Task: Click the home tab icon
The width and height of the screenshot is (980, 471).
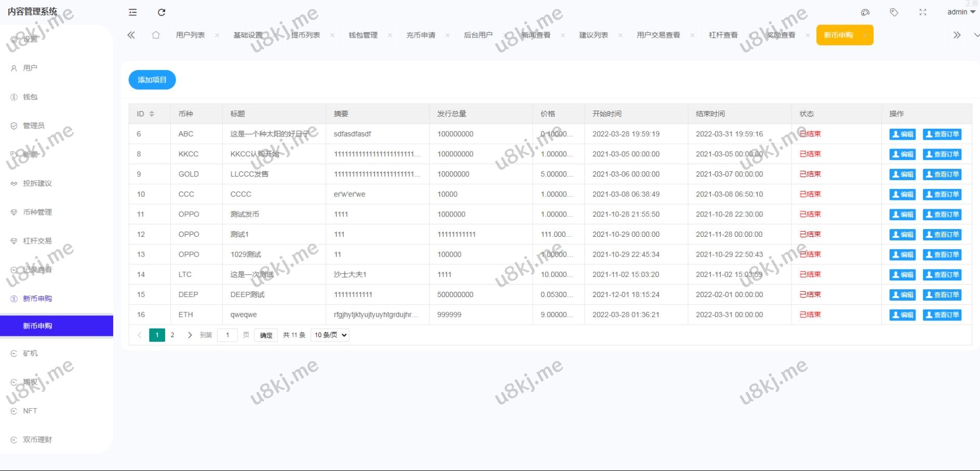Action: (x=156, y=35)
